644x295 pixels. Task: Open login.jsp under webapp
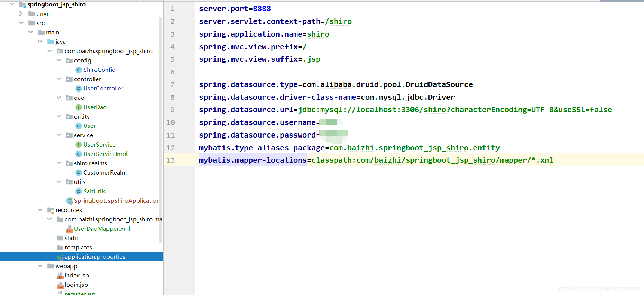76,285
